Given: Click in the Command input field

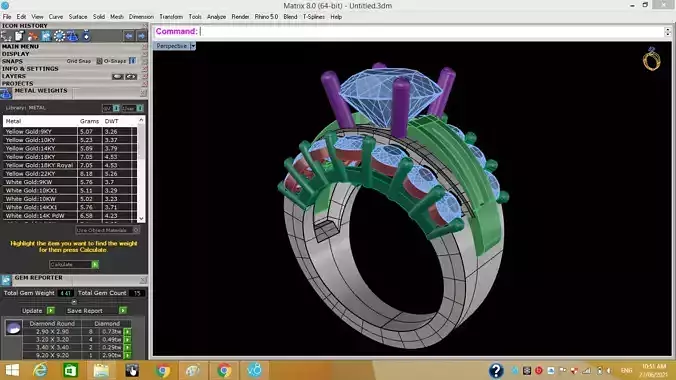Looking at the screenshot, I should pos(431,31).
